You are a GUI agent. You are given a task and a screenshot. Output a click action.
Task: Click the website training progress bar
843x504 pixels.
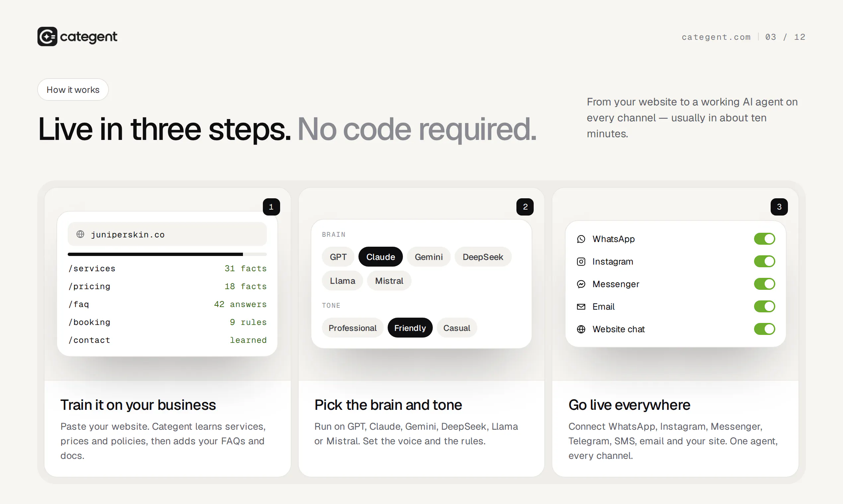pos(167,254)
